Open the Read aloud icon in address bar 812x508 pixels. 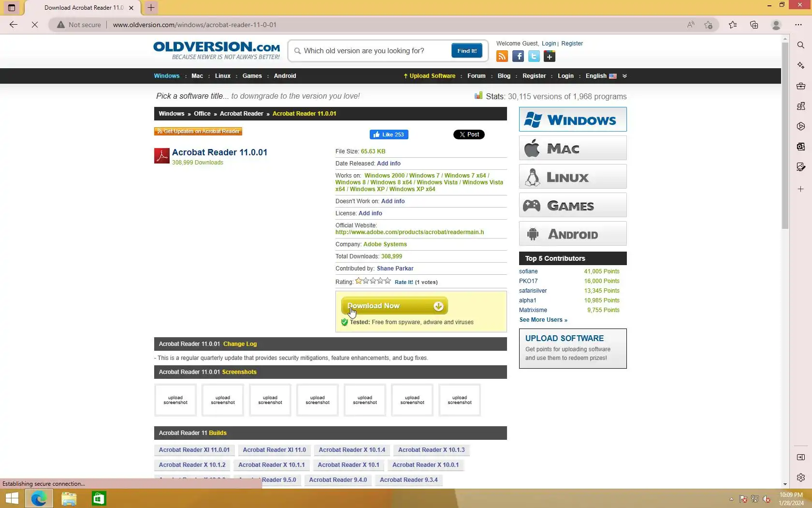coord(691,25)
